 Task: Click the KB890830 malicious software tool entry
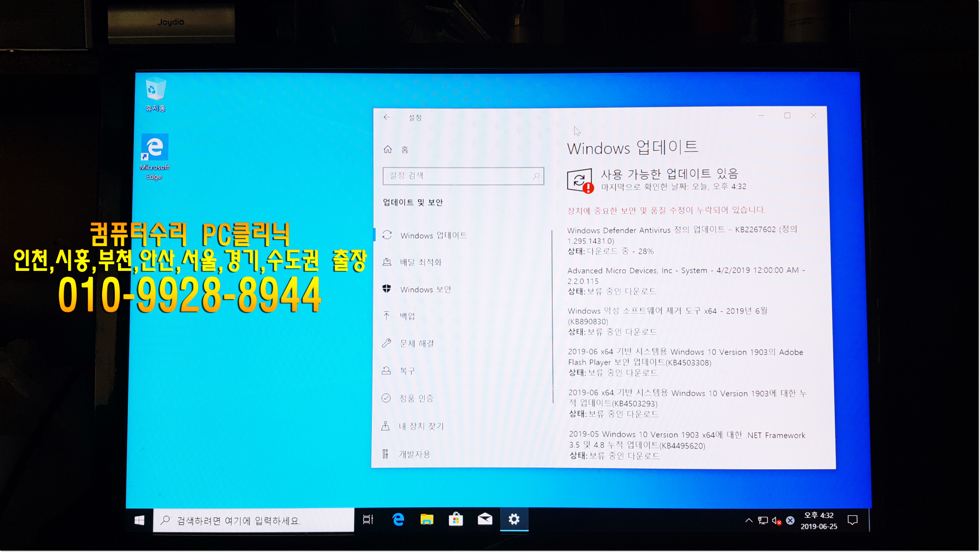pos(668,321)
